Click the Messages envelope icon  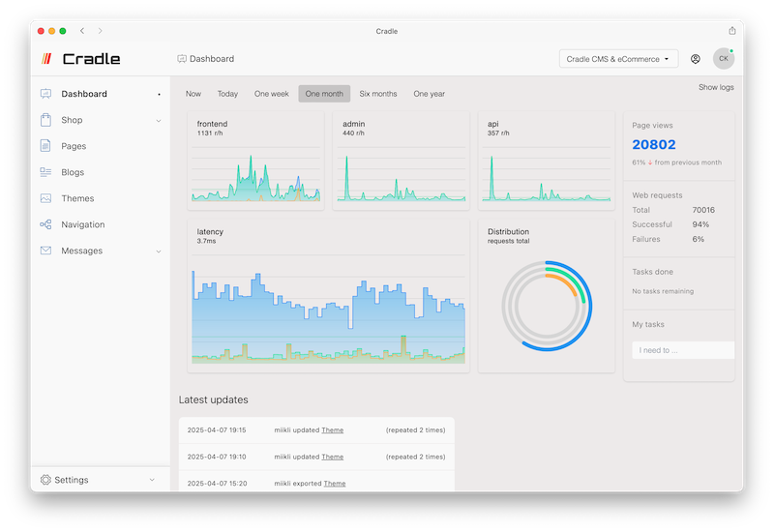[45, 251]
